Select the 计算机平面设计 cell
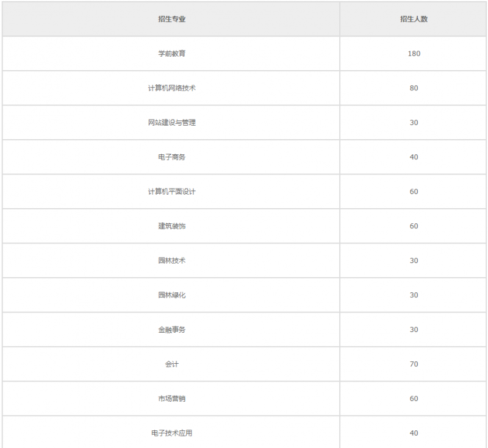Screen dimensions: 488x448 click(x=171, y=192)
